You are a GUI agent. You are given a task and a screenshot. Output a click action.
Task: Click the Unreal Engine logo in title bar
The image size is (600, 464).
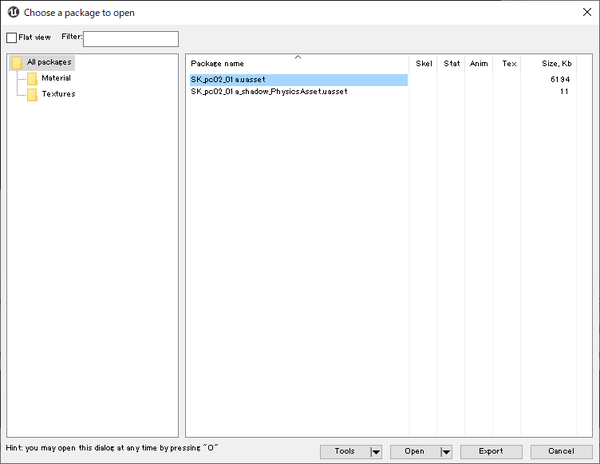click(13, 12)
